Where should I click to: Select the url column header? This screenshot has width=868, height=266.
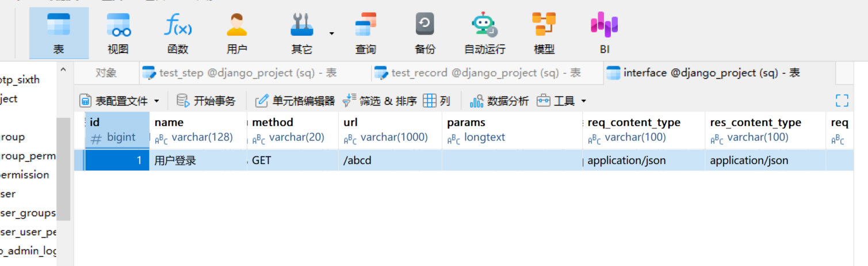coord(390,130)
